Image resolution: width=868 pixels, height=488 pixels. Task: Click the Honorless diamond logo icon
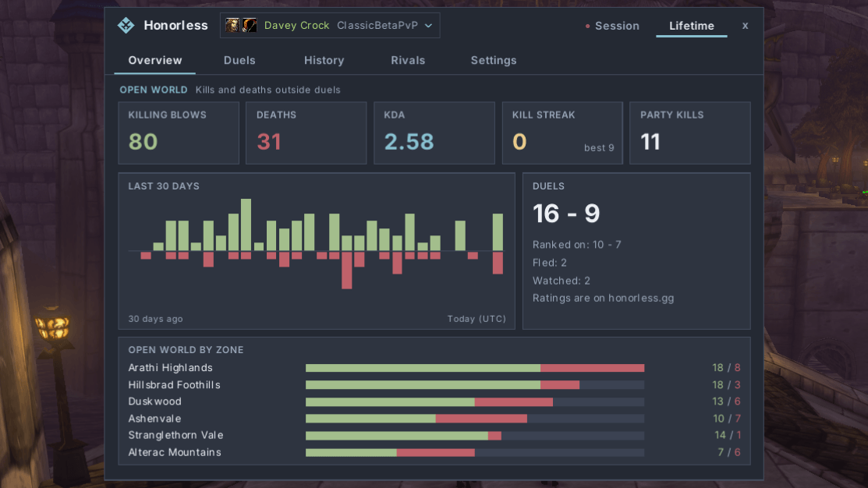click(x=126, y=26)
